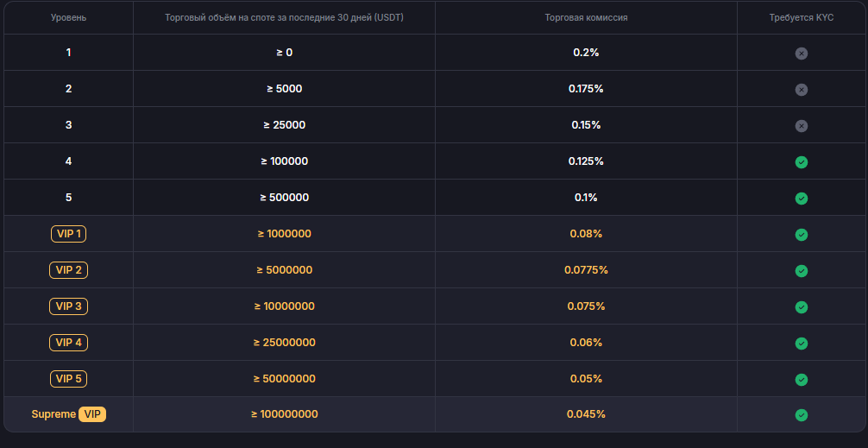Click the green checkmark in level 5 row
This screenshot has width=868, height=448.
801,199
